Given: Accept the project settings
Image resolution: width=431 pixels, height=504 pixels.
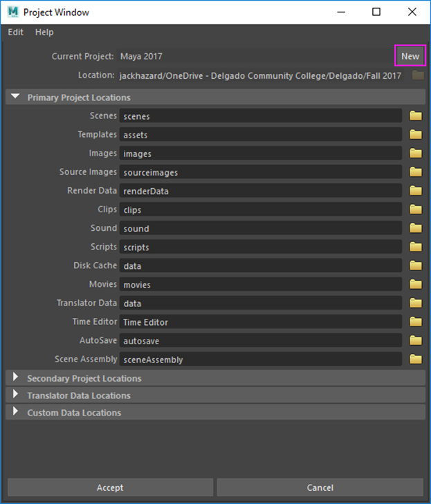Looking at the screenshot, I should click(x=110, y=487).
